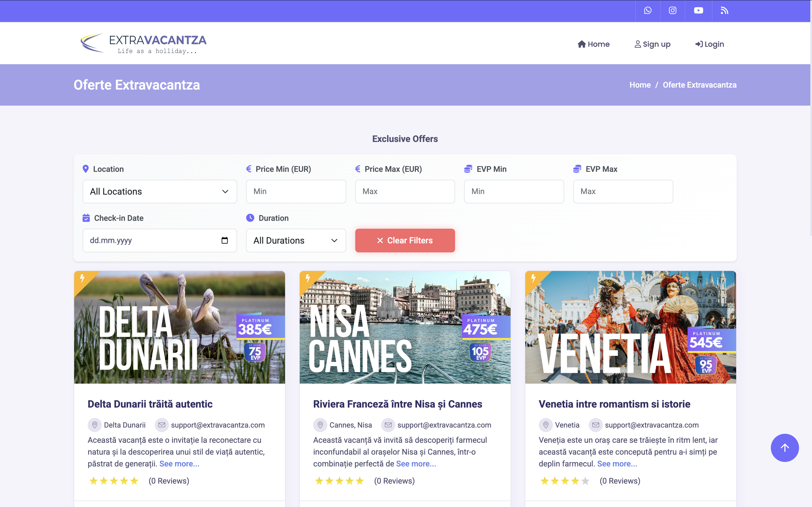
Task: Click the envelope icon on Delta Dunarii card
Action: [x=162, y=425]
